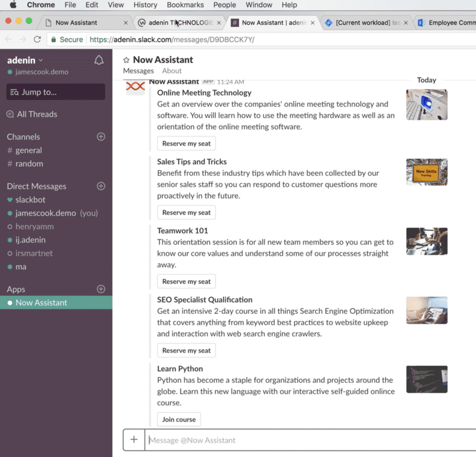Open the Window menu
Screen dimensions: 476x457
(259, 5)
